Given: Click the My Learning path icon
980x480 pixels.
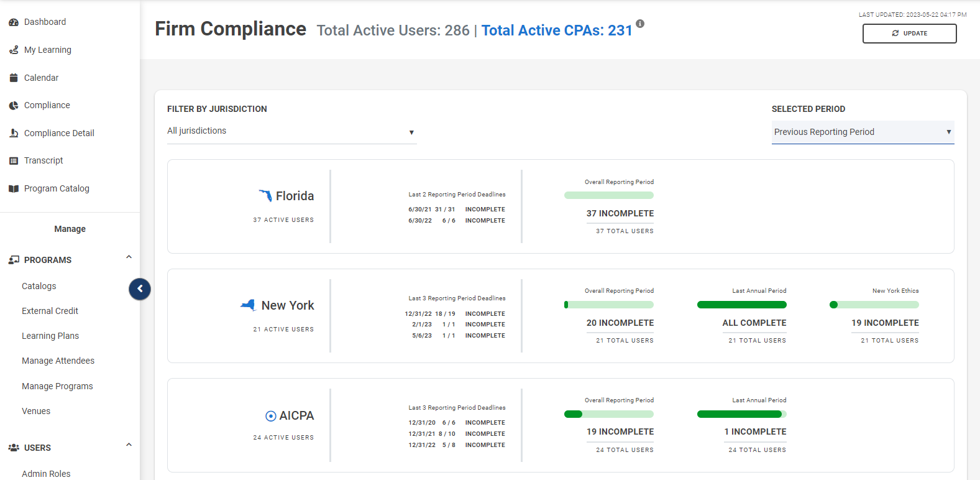Looking at the screenshot, I should point(14,50).
